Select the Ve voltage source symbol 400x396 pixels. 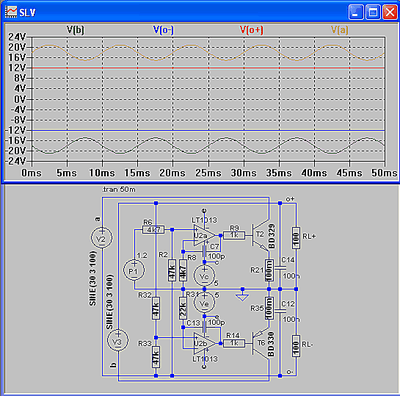click(x=204, y=302)
